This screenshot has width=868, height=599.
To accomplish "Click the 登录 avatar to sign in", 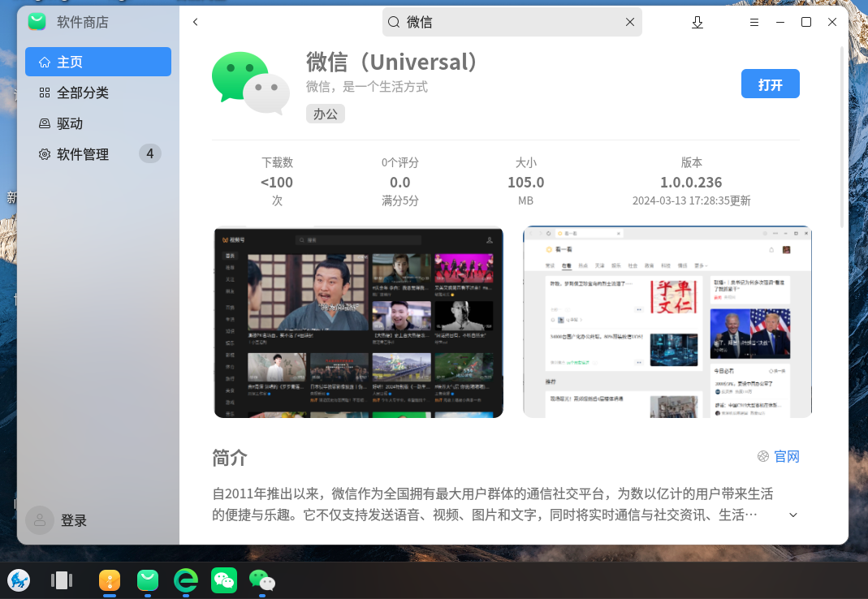I will pos(41,520).
